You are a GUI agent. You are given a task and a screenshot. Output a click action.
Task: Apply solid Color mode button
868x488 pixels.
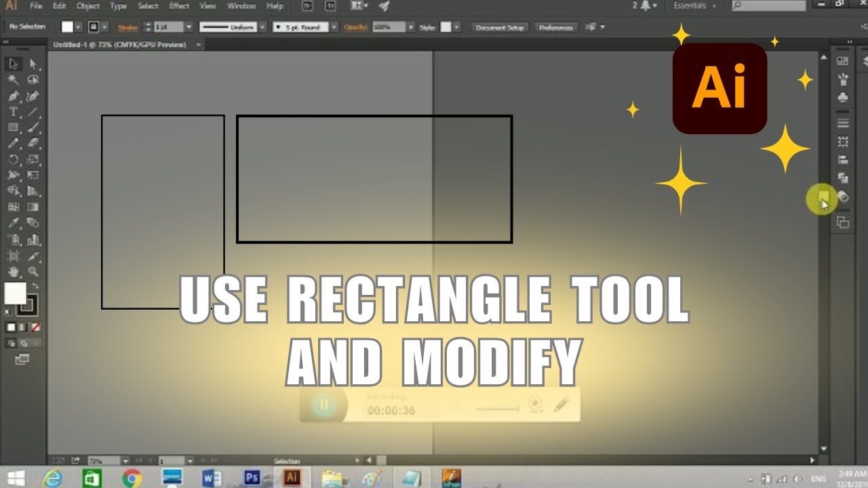tap(11, 327)
